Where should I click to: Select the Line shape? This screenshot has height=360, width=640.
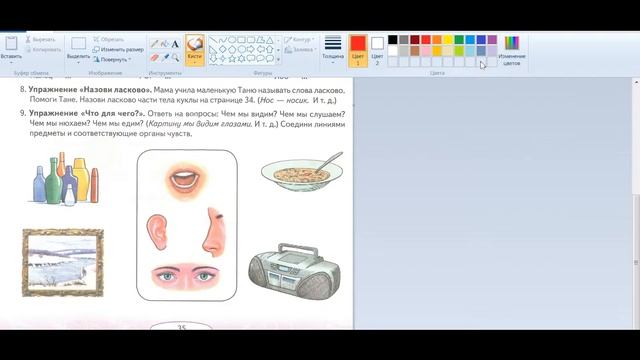click(213, 40)
